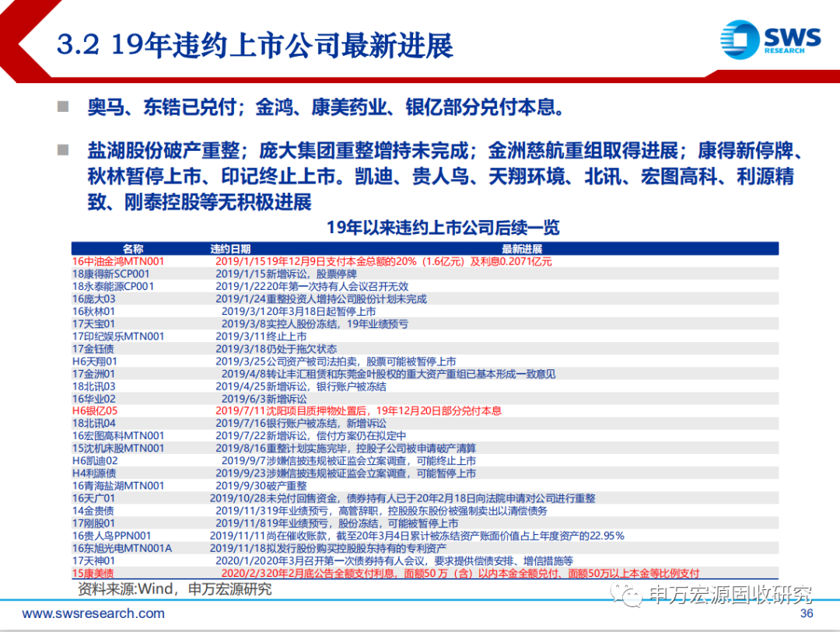Viewport: 840px width, 632px height.
Task: Select the row '16天广01'
Action: click(425, 498)
